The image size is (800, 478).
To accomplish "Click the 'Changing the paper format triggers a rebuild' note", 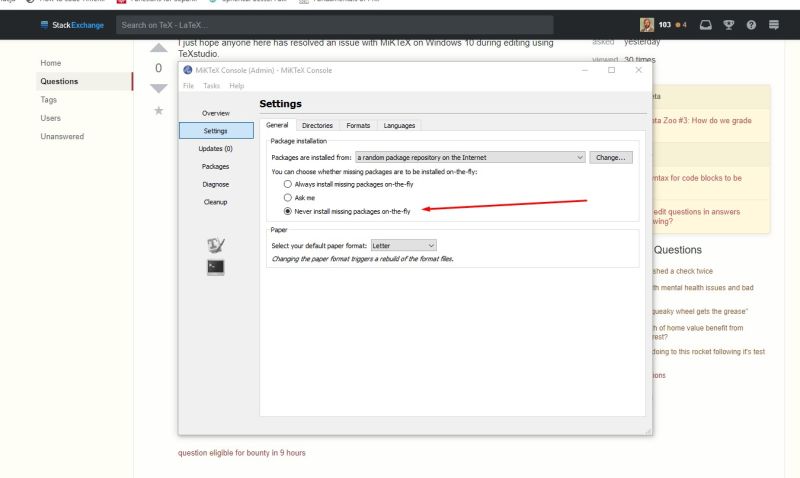I will pos(362,259).
